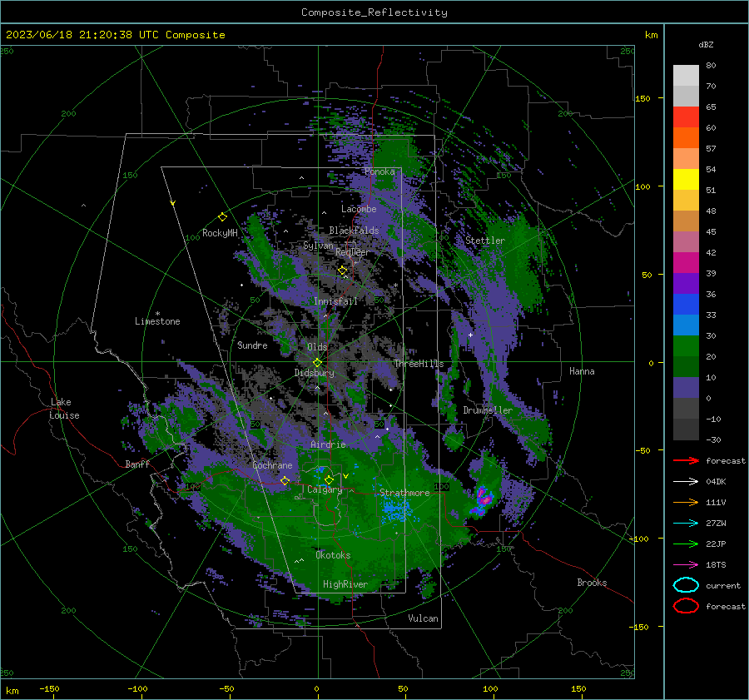Image resolution: width=749 pixels, height=700 pixels.
Task: Select the slate purple 10 dBZ swatch
Action: [686, 388]
